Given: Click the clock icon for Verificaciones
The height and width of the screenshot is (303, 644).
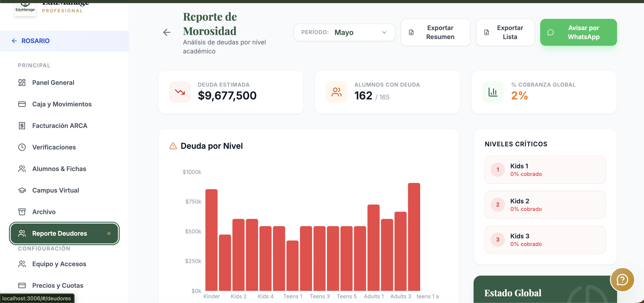Looking at the screenshot, I should pos(22,147).
